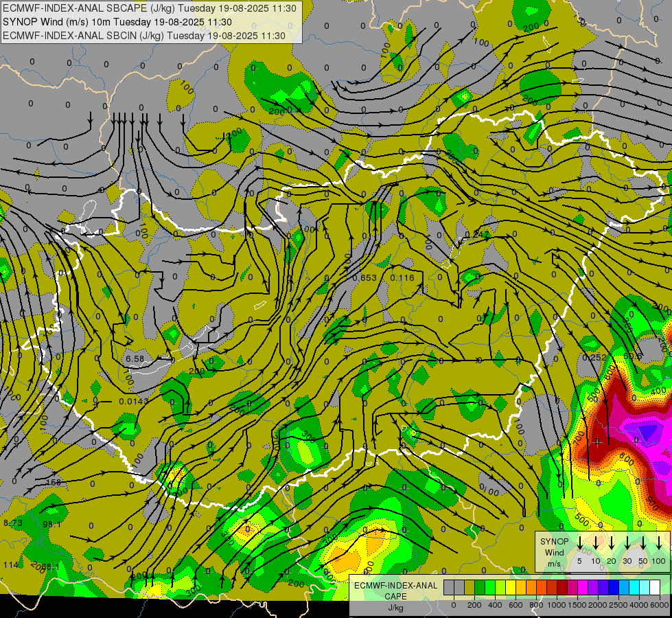Click the 8.73 value on the map

coord(13,523)
